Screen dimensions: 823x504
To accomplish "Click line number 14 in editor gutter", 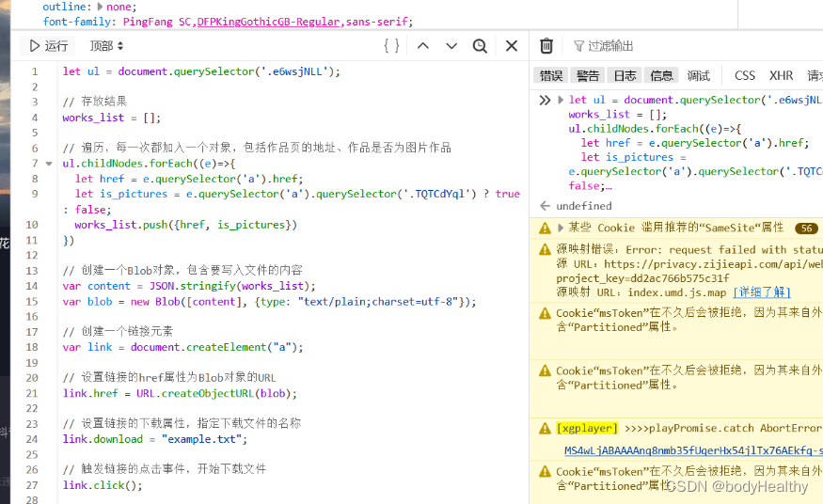I will tap(31, 286).
